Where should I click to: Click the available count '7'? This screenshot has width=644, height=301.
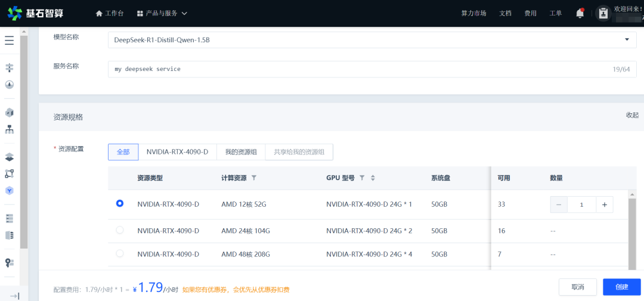click(x=500, y=254)
